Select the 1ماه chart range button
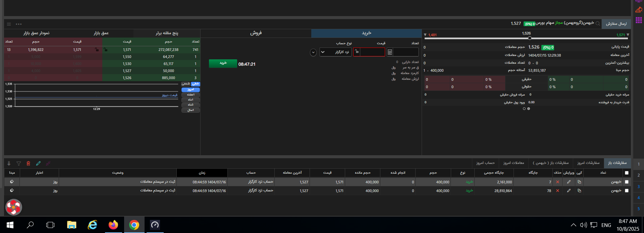 point(191,100)
